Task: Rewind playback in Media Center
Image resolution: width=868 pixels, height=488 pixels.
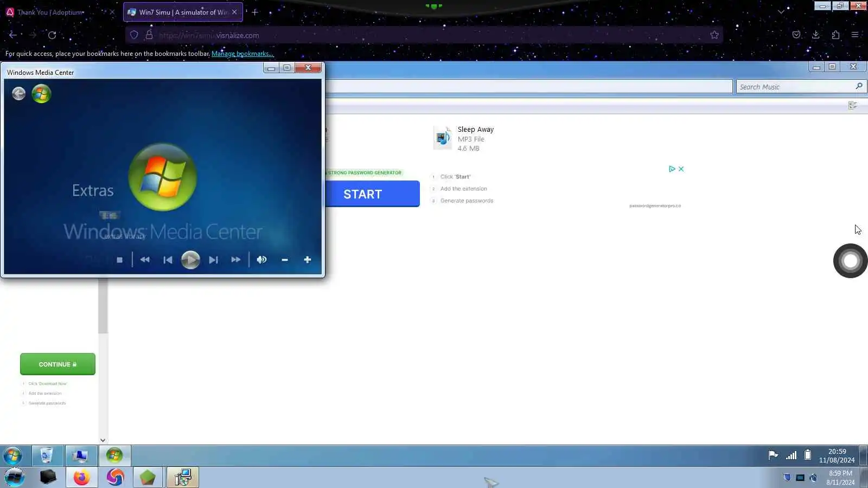Action: [145, 260]
